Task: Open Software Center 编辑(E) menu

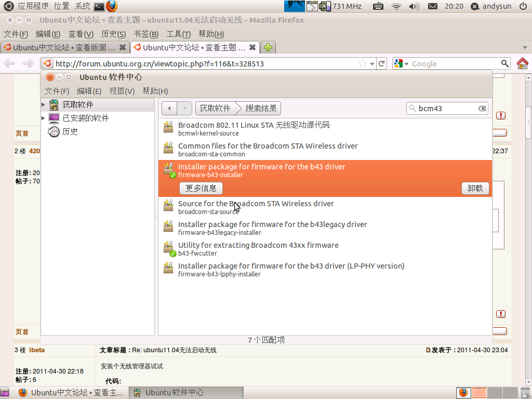Action: 89,91
